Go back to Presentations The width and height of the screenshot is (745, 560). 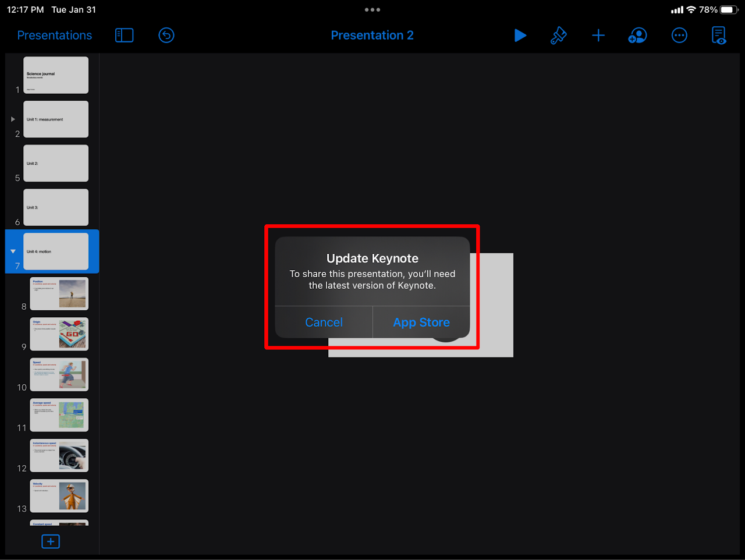pyautogui.click(x=55, y=36)
